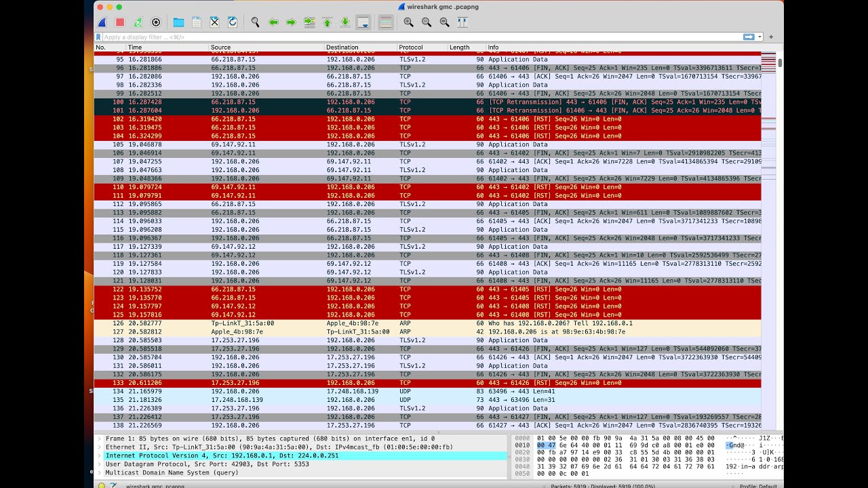Select packet 117 TLSv1.2 from 69.147.92.12
The image size is (868, 488).
point(427,247)
